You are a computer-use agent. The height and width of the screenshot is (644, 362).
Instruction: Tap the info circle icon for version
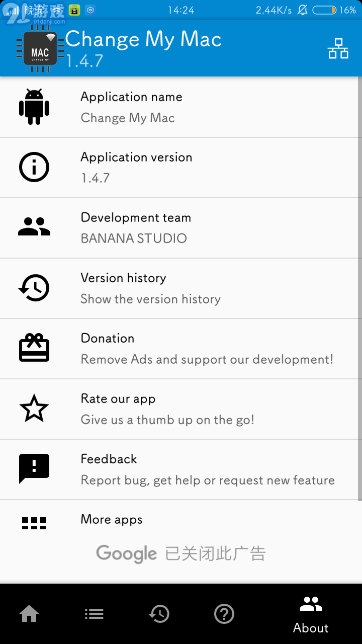click(34, 167)
